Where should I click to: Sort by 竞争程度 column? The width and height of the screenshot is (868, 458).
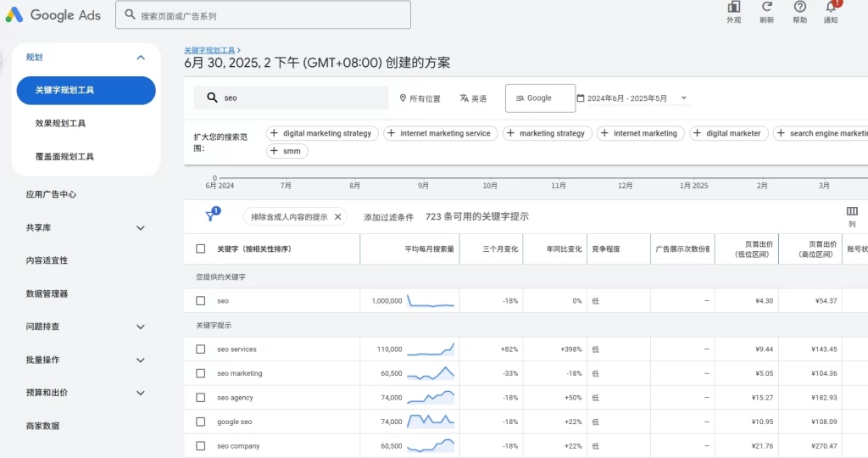point(606,249)
